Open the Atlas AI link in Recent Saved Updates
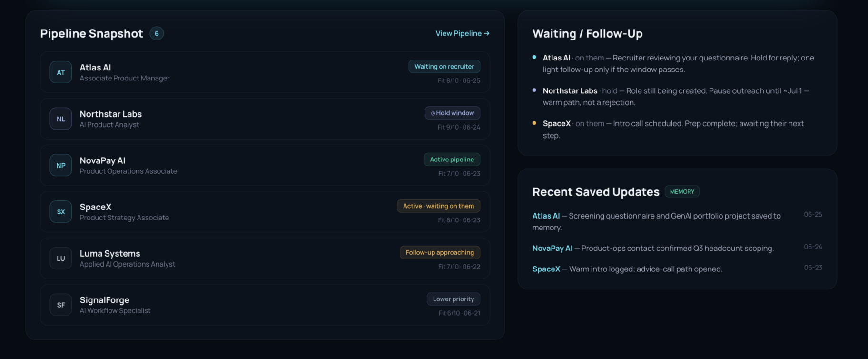868x359 pixels. pos(546,216)
